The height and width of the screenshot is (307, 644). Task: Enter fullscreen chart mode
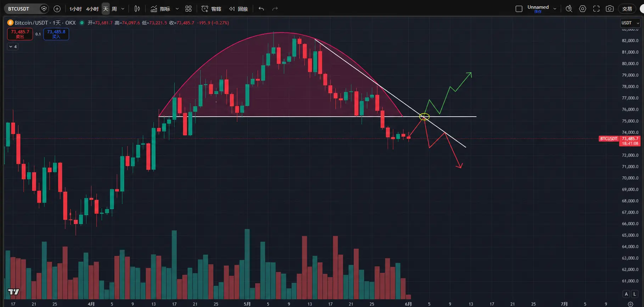coord(596,9)
